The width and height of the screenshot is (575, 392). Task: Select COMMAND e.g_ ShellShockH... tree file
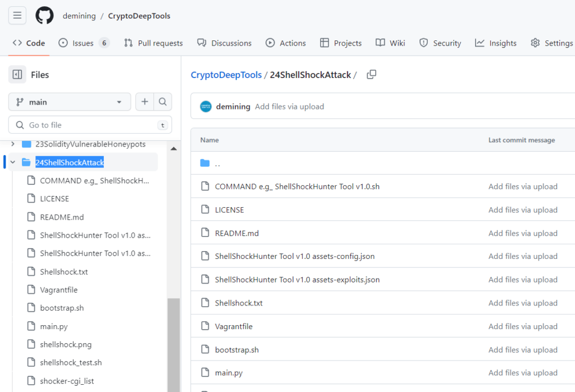point(94,180)
